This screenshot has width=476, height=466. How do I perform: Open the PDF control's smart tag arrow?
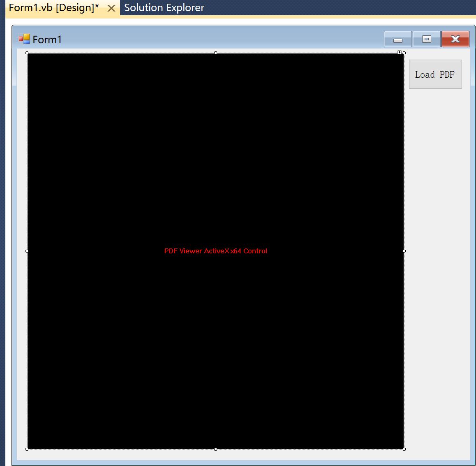pos(400,52)
